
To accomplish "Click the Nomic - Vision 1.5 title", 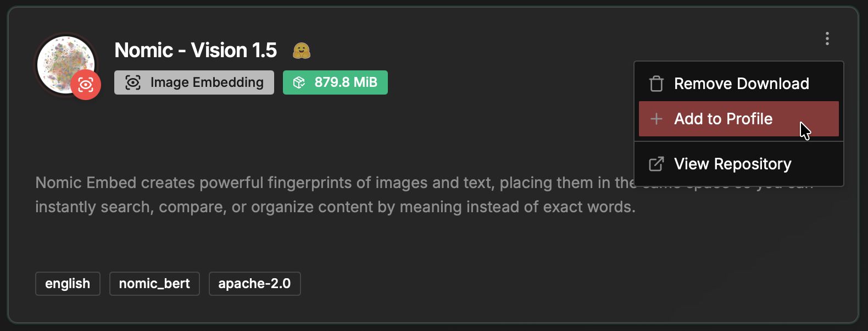I will pyautogui.click(x=194, y=49).
